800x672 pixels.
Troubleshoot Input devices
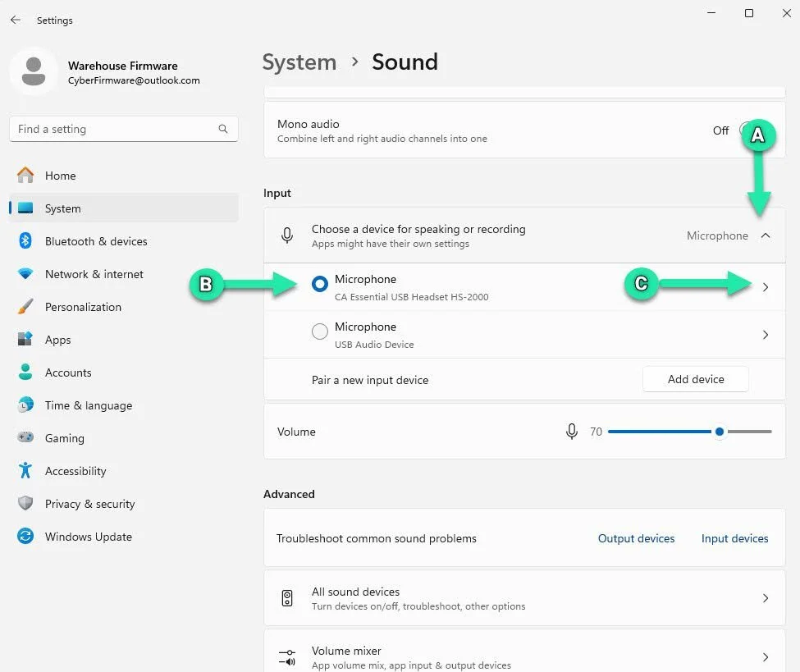[734, 538]
